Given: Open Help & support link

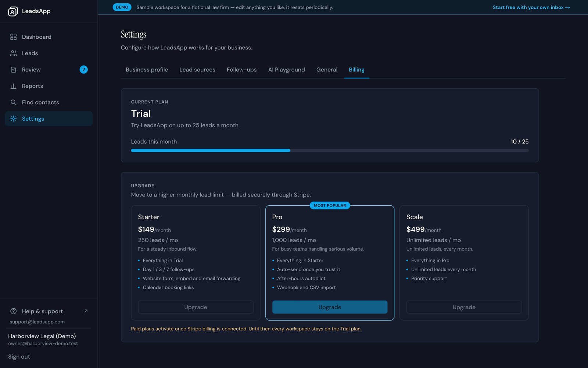Looking at the screenshot, I should pos(49,311).
